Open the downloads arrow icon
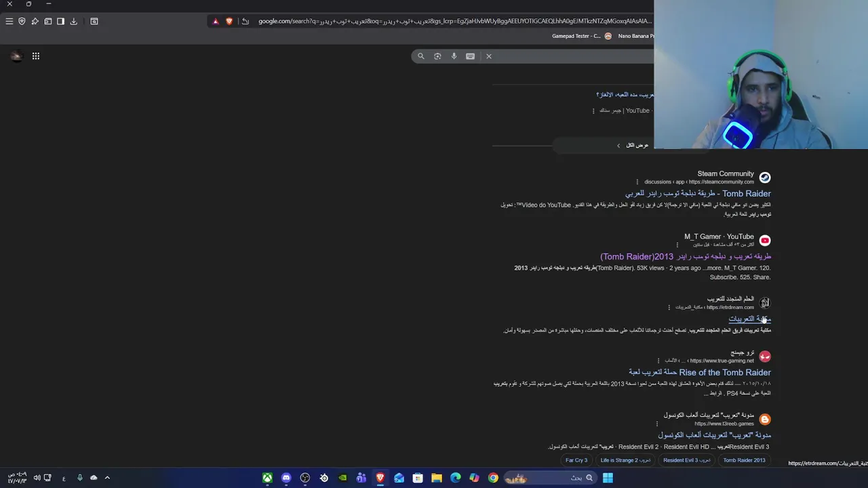The height and width of the screenshot is (488, 868). [73, 21]
